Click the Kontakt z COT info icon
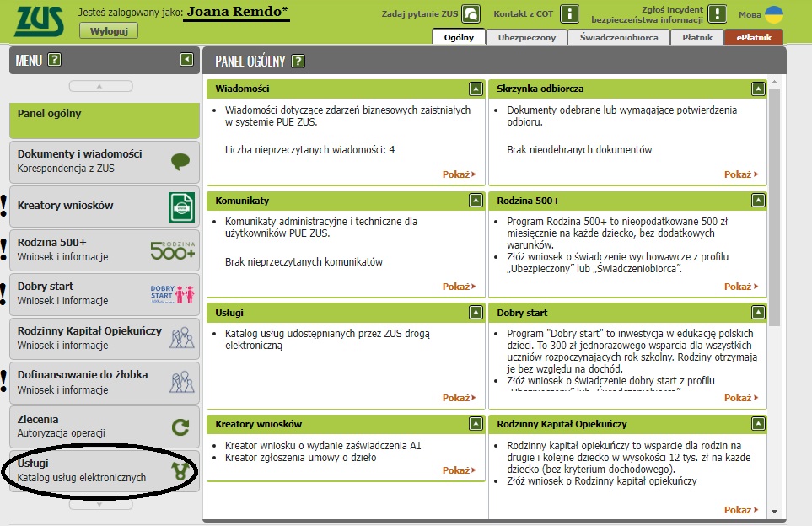 point(571,14)
